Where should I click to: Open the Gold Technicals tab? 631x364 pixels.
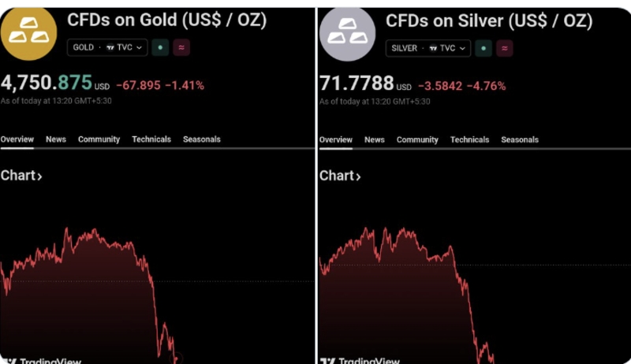click(x=151, y=139)
